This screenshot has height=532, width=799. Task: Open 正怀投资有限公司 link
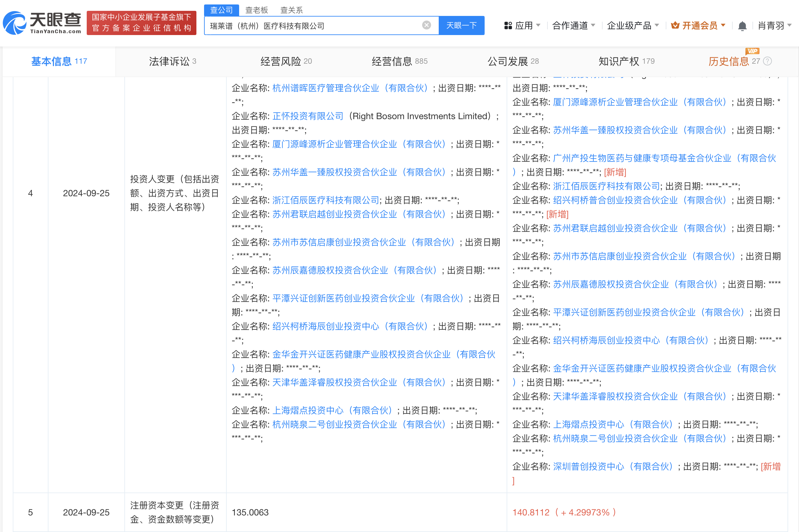[308, 116]
